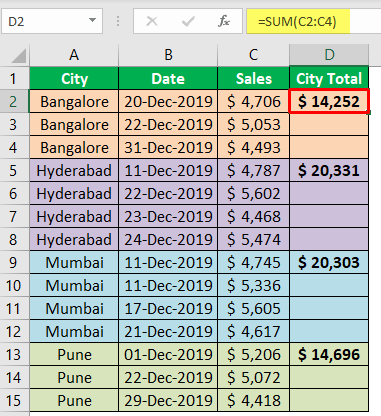Image resolution: width=381 pixels, height=416 pixels.
Task: Select column B header
Action: (168, 55)
